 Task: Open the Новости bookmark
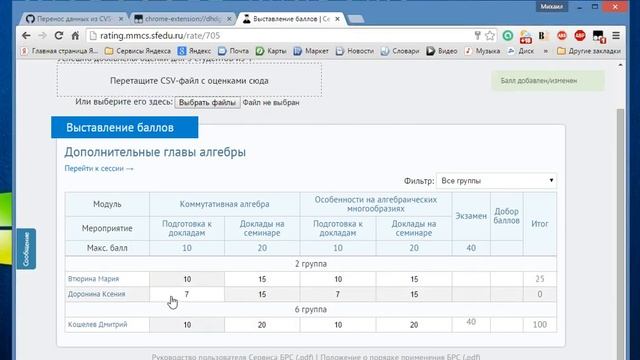click(x=355, y=51)
